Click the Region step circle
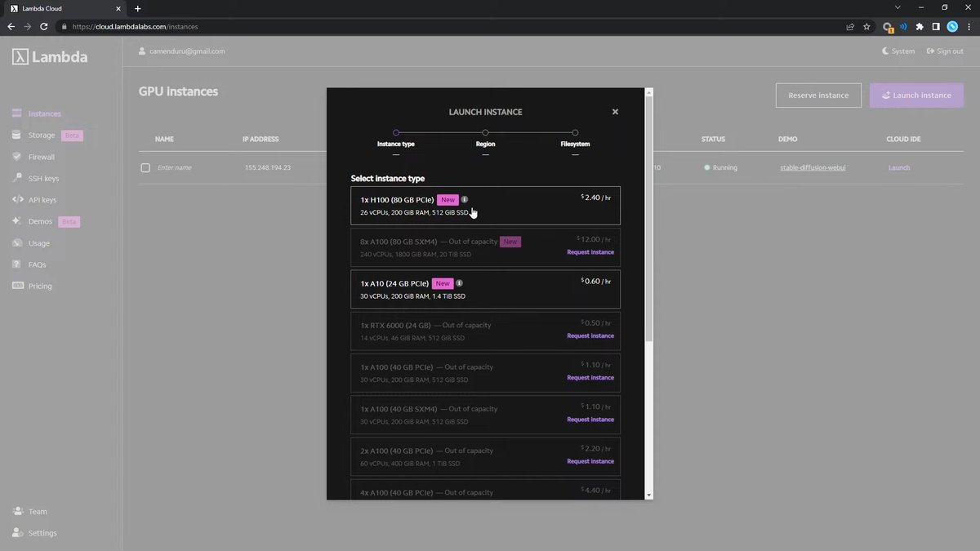 (x=485, y=132)
